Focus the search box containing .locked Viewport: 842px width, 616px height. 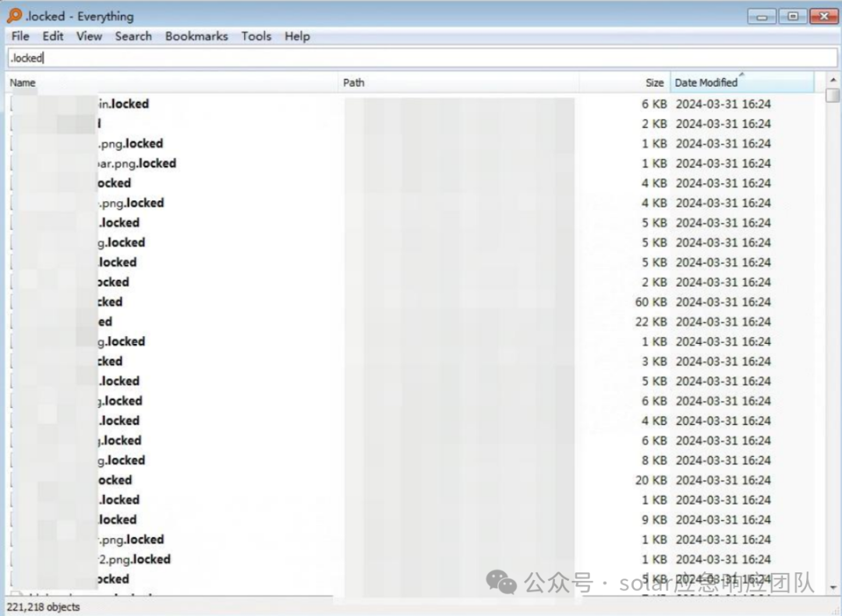421,58
